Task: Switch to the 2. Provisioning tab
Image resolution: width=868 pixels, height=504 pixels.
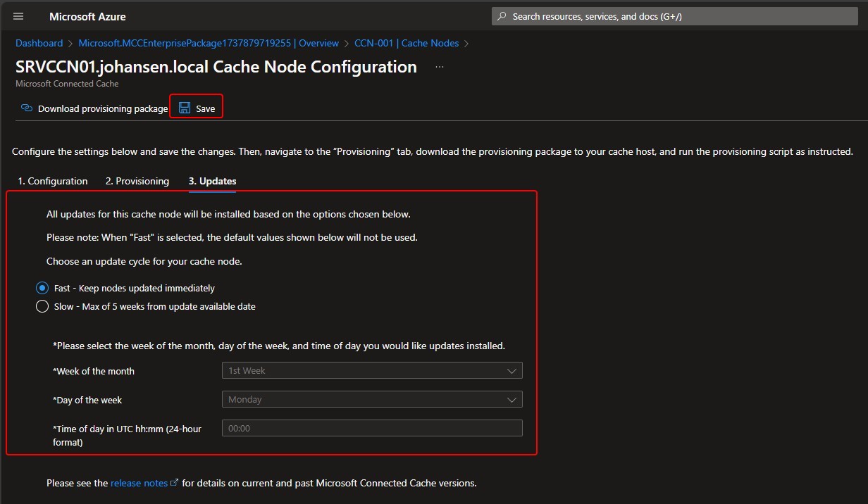Action: (137, 181)
